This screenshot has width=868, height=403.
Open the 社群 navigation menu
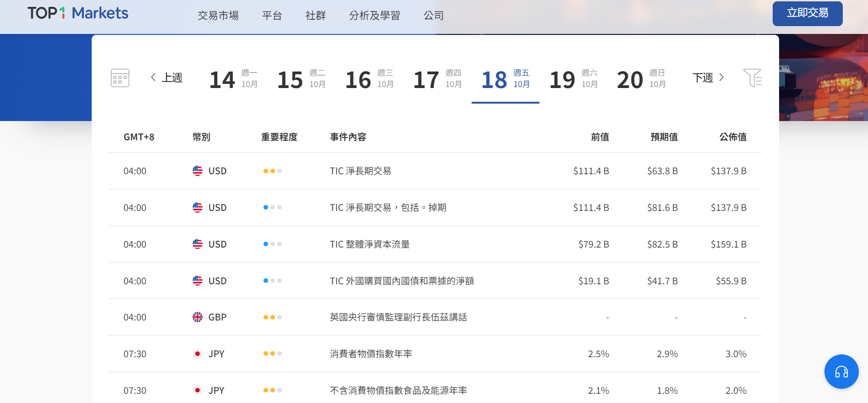[315, 16]
